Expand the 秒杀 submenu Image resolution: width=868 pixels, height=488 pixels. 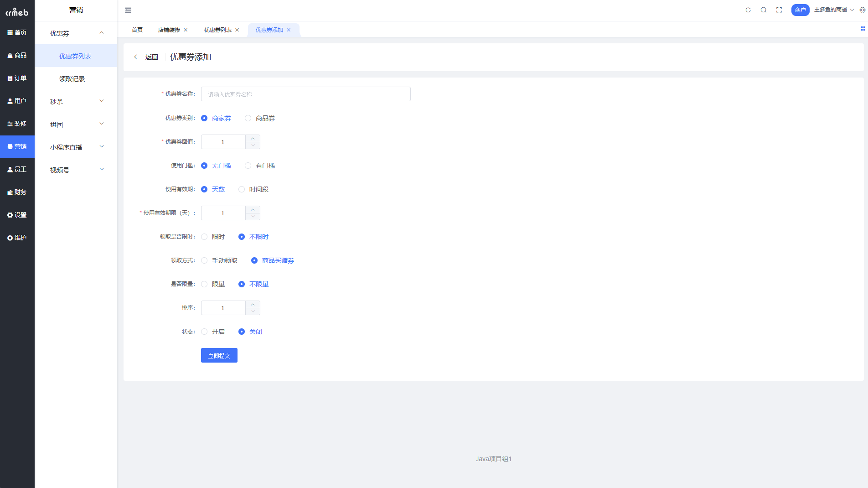coord(76,101)
